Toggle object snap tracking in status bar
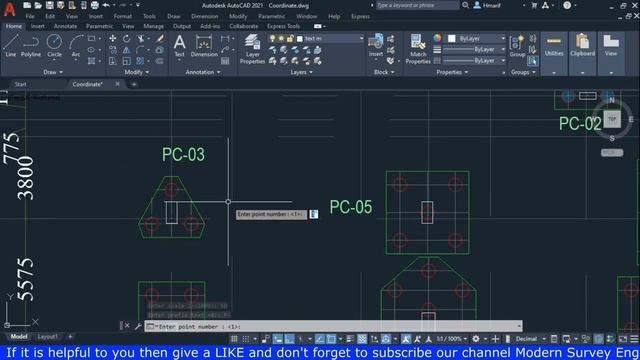This screenshot has height=360, width=640. pos(320,339)
